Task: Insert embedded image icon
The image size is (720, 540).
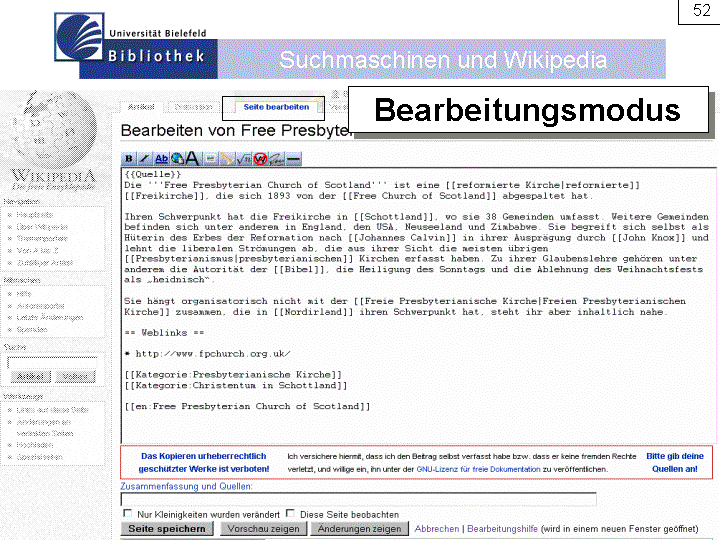Action: point(210,159)
